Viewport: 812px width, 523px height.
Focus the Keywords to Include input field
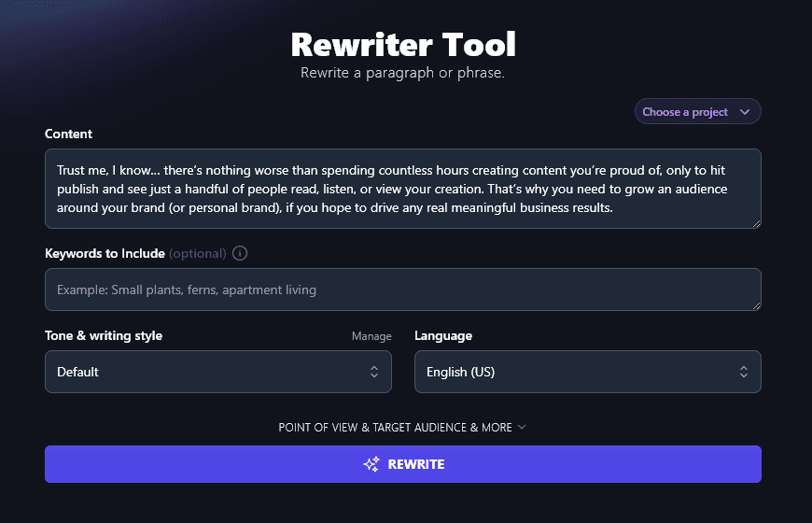(x=402, y=290)
